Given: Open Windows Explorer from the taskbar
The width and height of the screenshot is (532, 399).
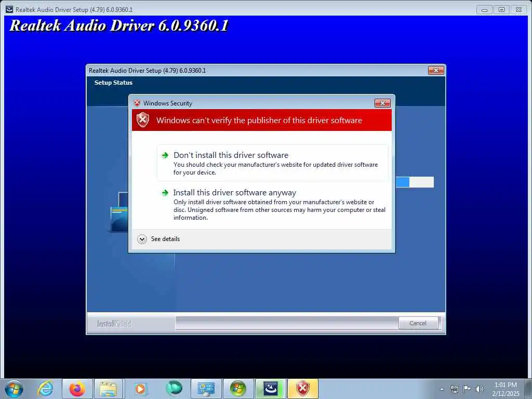Looking at the screenshot, I should 109,389.
